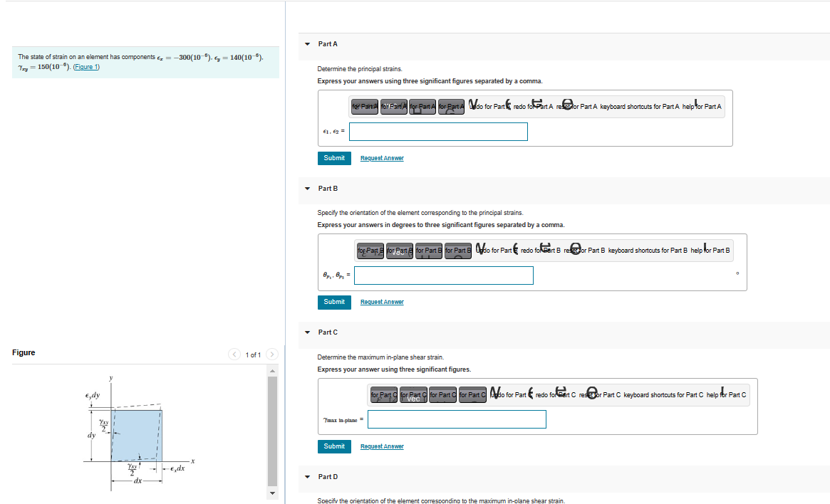Click redo in Part C toolbar

555,394
